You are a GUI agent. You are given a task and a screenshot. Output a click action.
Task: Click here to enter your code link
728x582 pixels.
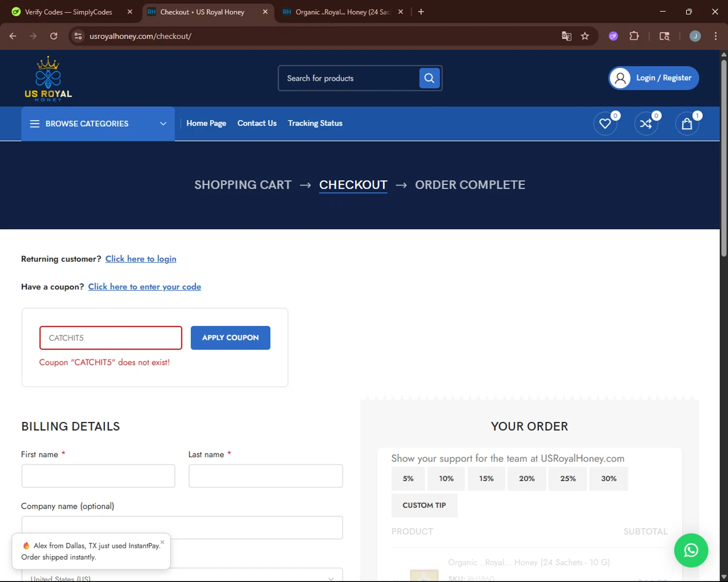pyautogui.click(x=145, y=287)
